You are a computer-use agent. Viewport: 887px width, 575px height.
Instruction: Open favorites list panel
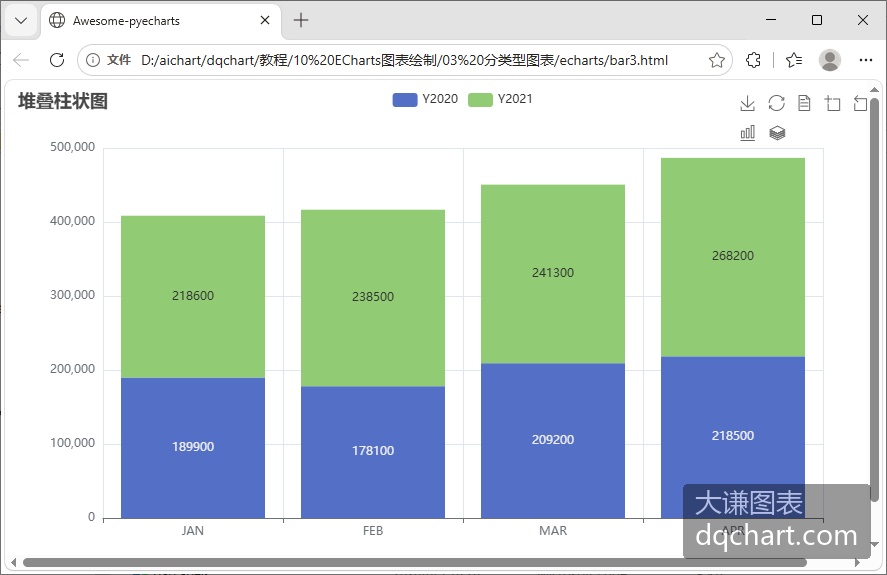coord(794,60)
